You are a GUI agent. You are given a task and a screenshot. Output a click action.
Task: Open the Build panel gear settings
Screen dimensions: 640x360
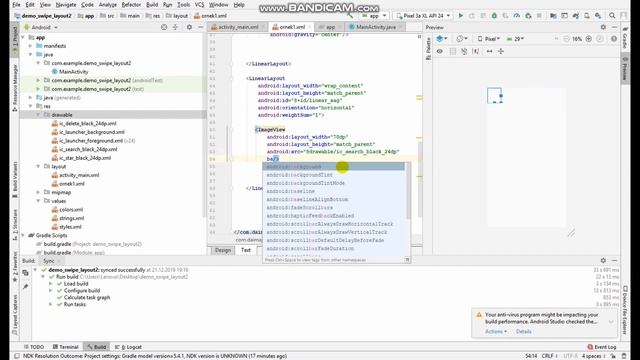pyautogui.click(x=603, y=260)
